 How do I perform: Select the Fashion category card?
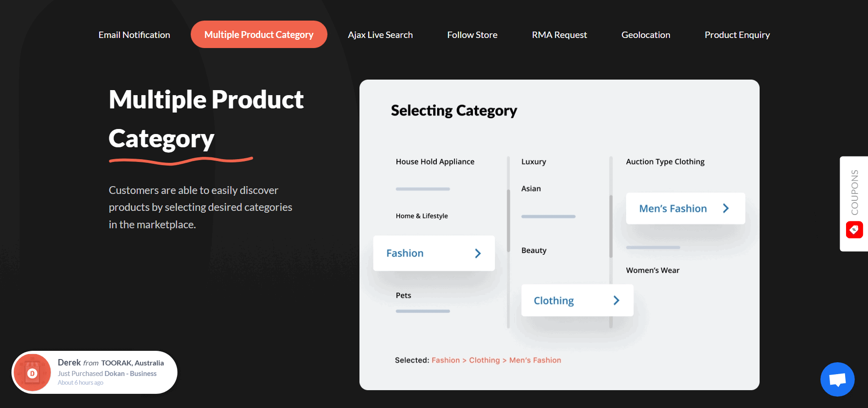tap(434, 253)
